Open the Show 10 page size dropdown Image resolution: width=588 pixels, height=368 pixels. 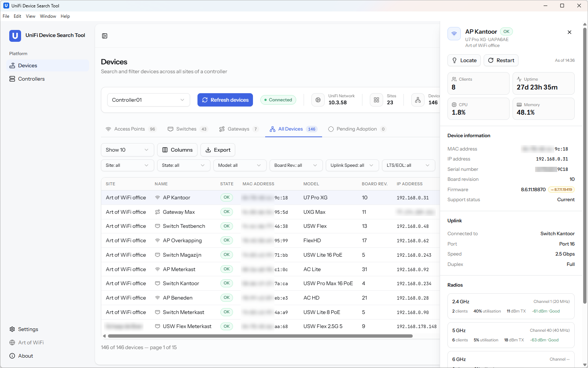(128, 150)
